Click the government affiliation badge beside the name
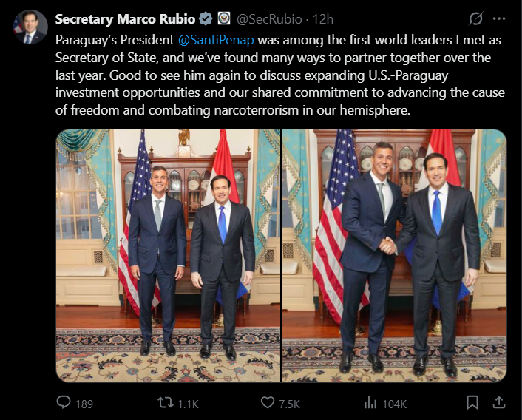522x420 pixels. pos(224,18)
